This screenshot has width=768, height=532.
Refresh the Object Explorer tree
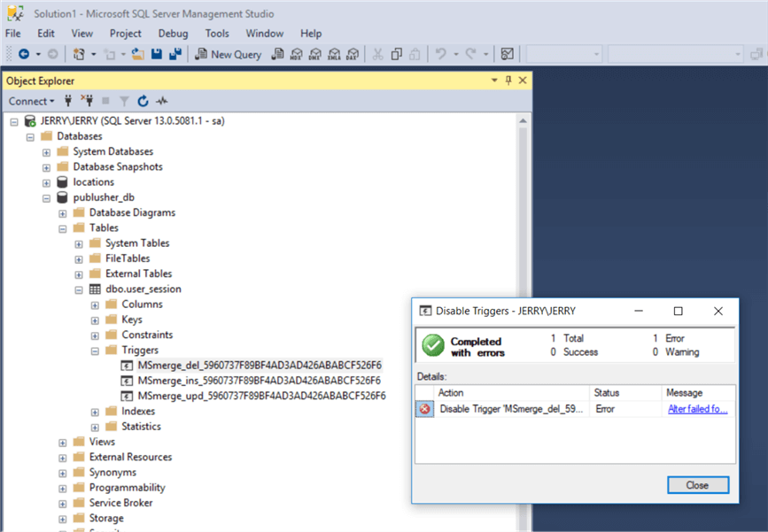[143, 101]
